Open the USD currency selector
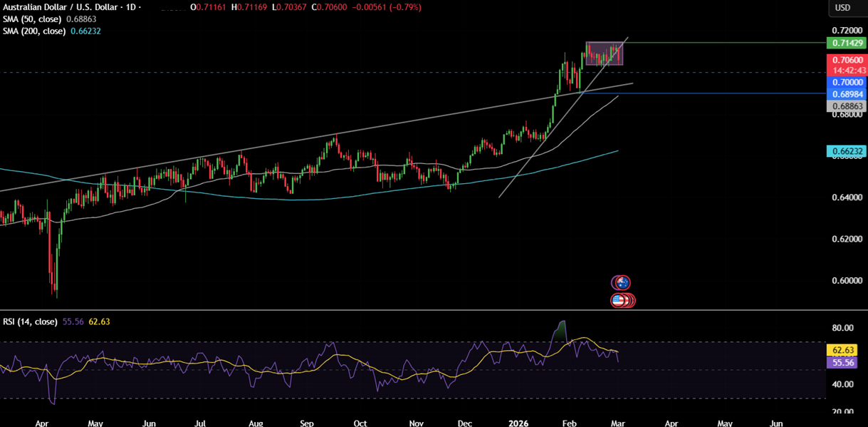Image resolution: width=868 pixels, height=427 pixels. tap(842, 7)
